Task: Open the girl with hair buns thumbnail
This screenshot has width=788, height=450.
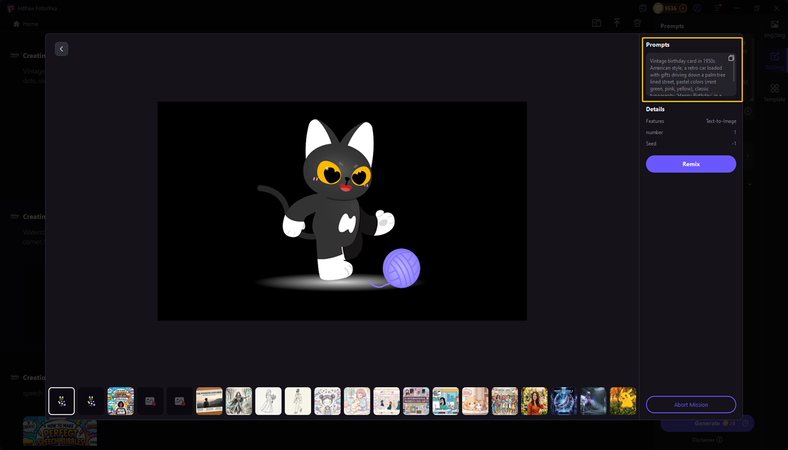Action: point(328,401)
